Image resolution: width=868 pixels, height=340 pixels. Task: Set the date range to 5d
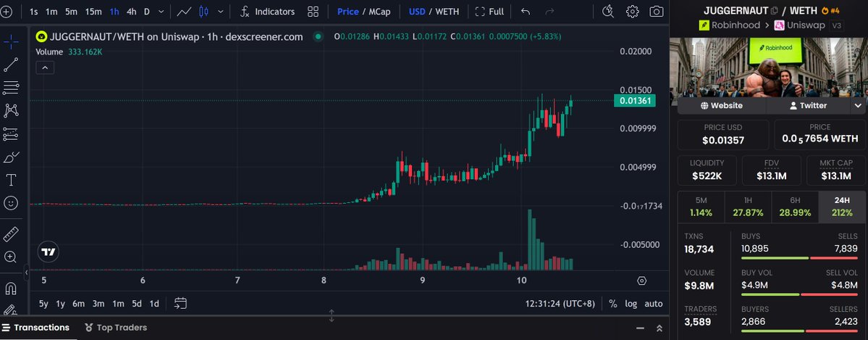(x=137, y=304)
